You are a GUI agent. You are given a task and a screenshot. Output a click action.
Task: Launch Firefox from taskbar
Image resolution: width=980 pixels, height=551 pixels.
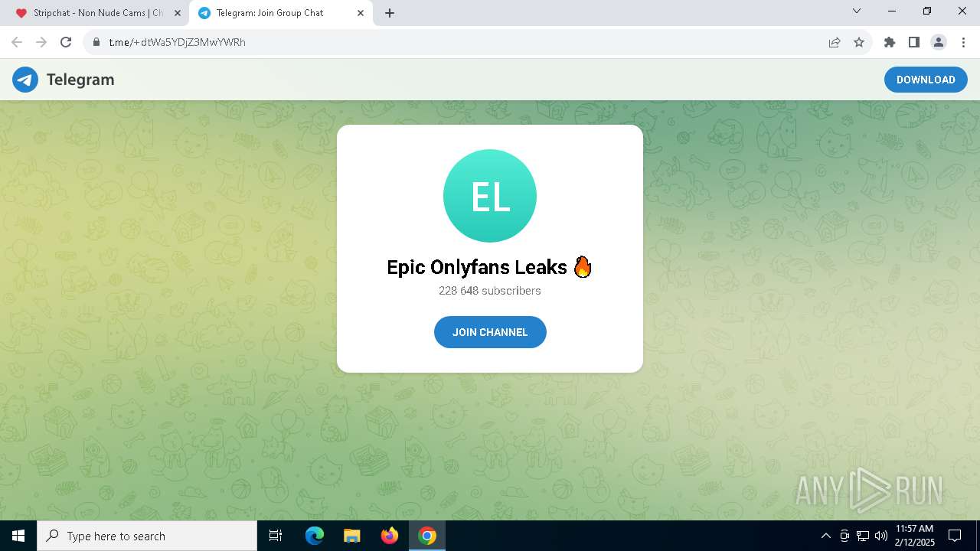tap(390, 536)
